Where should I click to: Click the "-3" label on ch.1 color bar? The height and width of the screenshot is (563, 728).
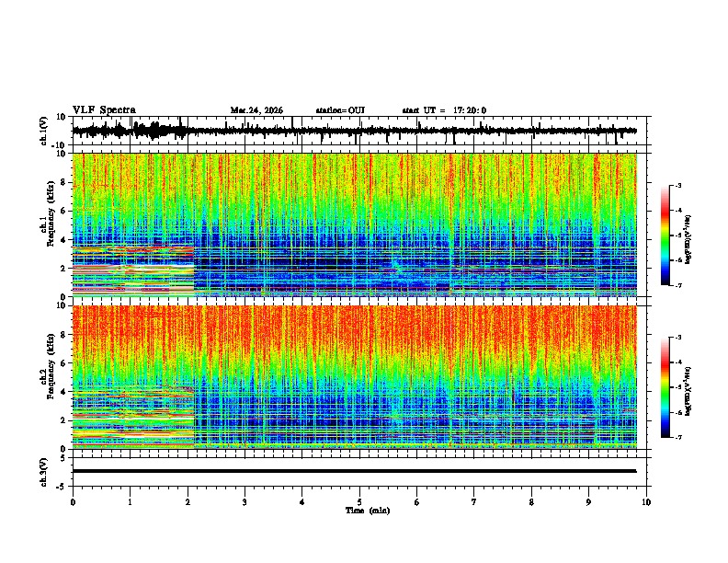[677, 186]
